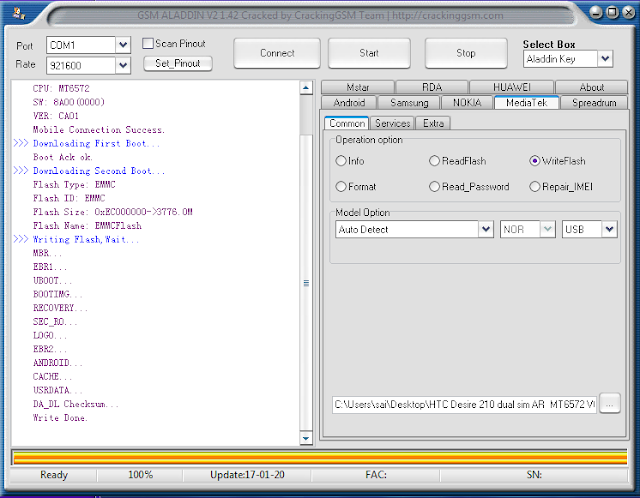Click the Start button
This screenshot has width=640, height=498.
[369, 53]
